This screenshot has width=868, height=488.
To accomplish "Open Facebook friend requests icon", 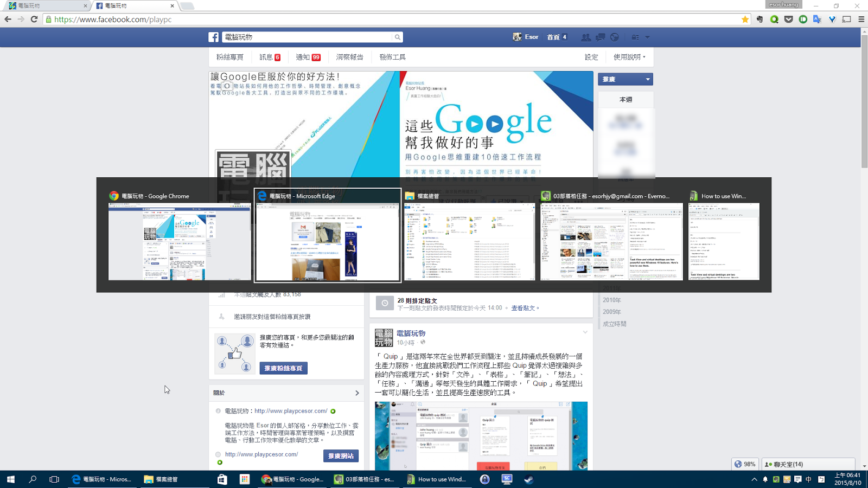I will (x=586, y=37).
